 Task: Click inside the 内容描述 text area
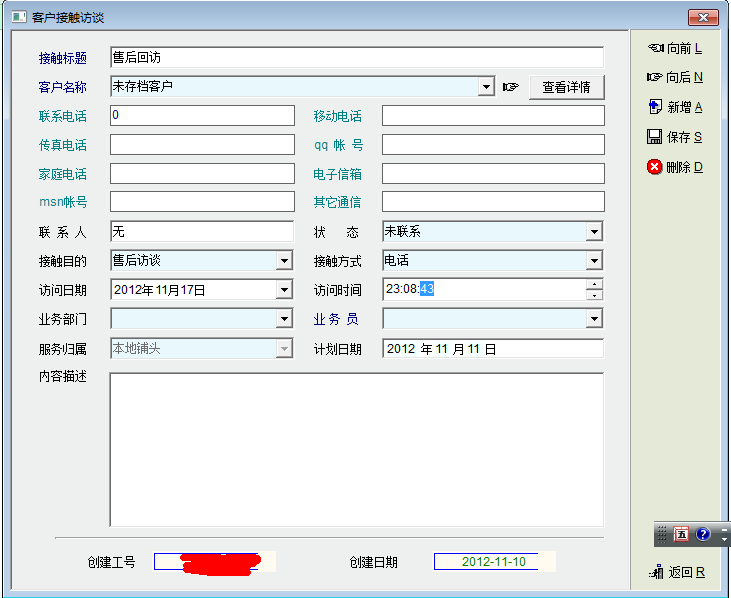tap(356, 448)
